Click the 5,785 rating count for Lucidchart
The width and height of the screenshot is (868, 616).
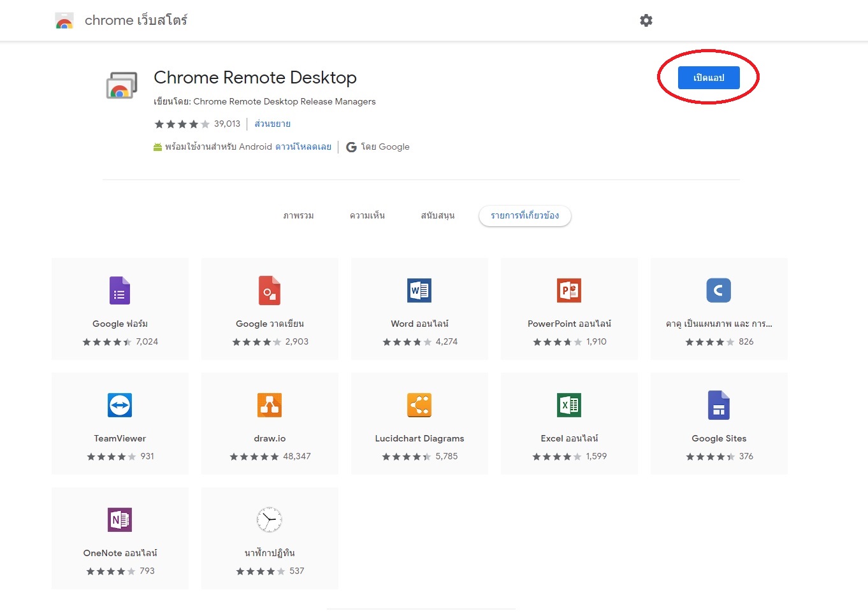coord(447,457)
